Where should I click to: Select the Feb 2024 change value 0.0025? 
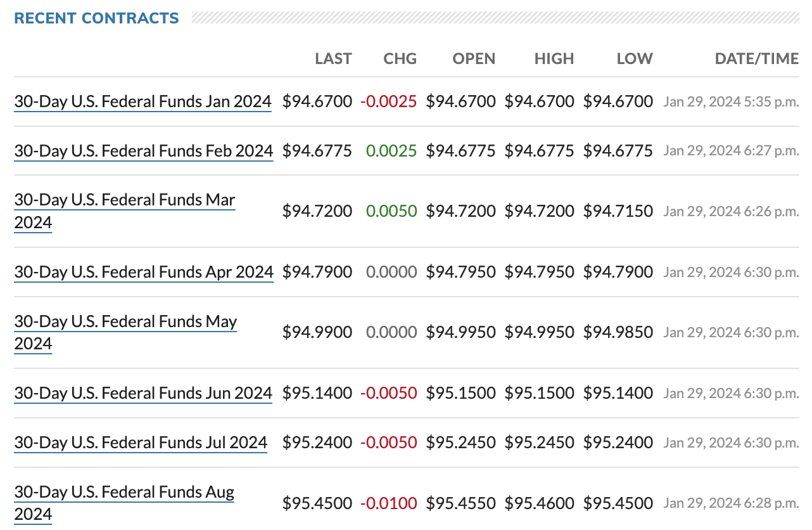coord(391,151)
